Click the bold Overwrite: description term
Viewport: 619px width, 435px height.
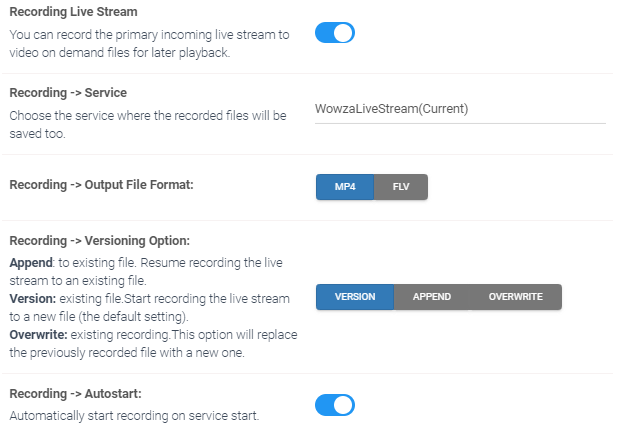pos(39,335)
